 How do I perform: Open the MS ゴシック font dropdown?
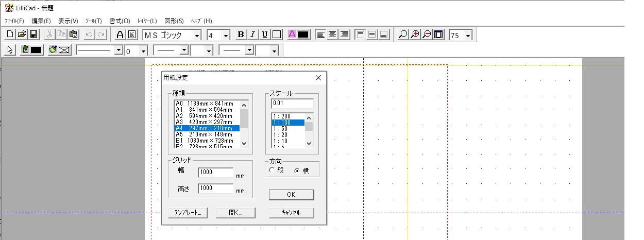click(x=197, y=35)
